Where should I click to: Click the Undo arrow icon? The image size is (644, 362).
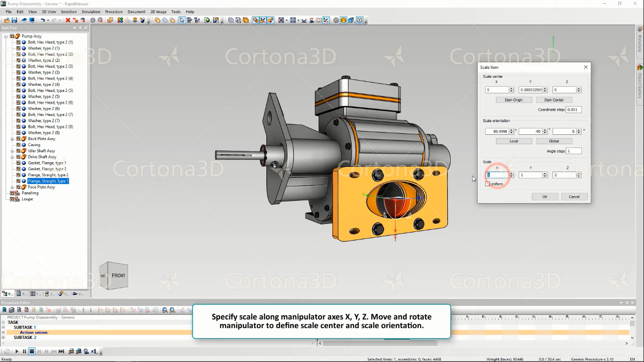point(42,20)
